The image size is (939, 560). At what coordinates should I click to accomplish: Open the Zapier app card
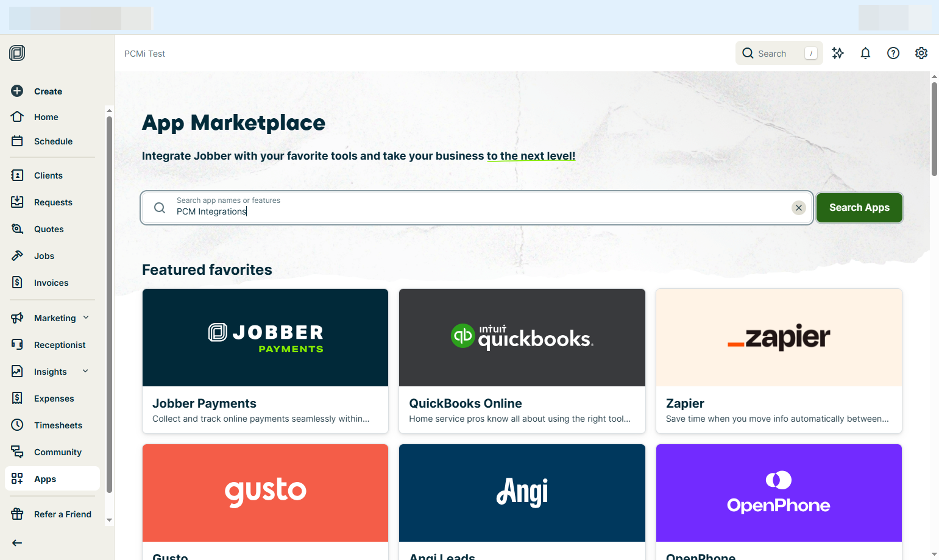point(779,361)
